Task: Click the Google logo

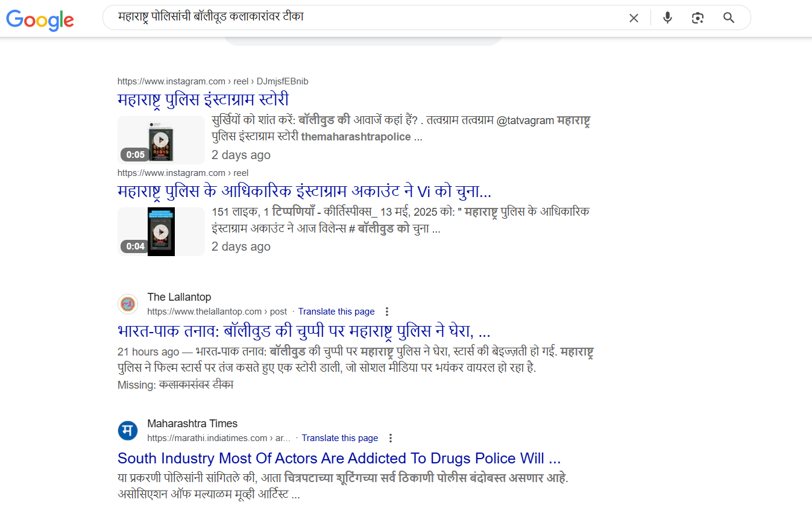Action: click(x=40, y=19)
